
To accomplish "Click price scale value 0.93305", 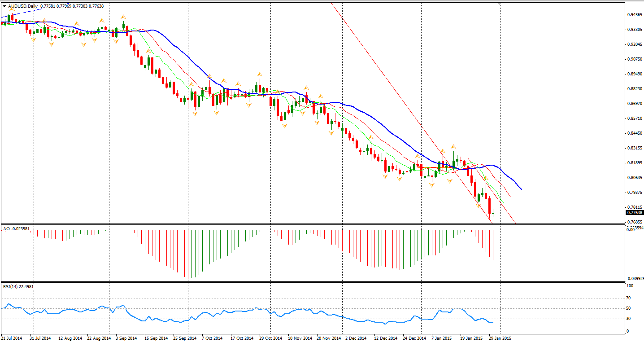I will coord(634,30).
